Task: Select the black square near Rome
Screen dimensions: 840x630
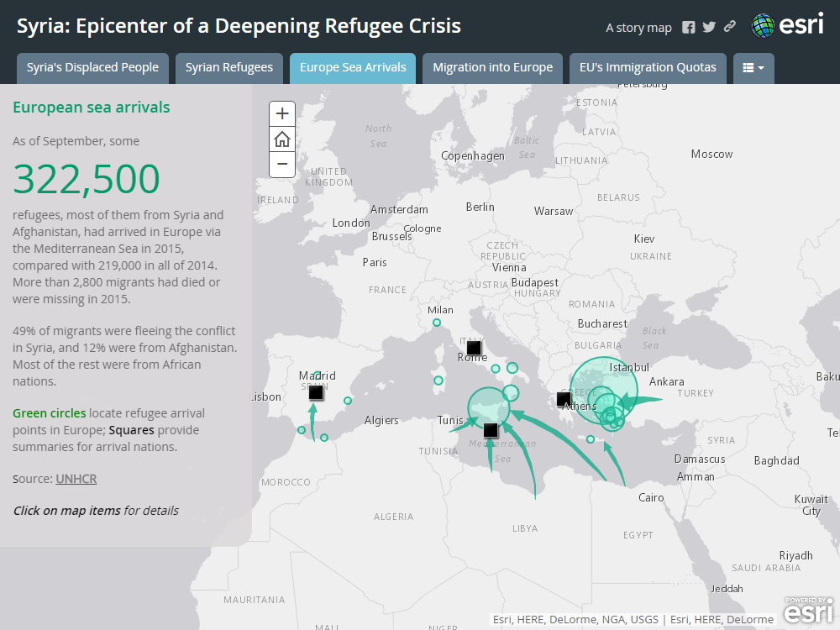Action: coord(474,347)
